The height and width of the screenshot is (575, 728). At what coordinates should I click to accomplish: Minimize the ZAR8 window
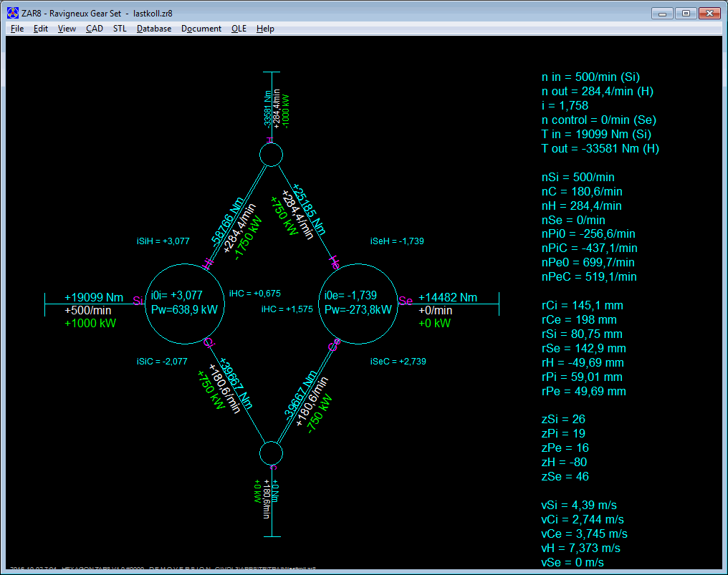(662, 13)
